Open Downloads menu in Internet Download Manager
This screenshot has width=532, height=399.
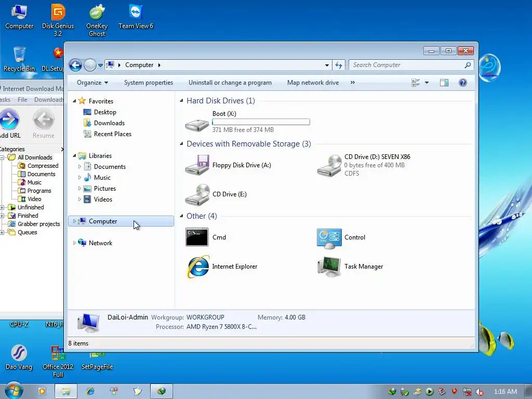(x=49, y=99)
